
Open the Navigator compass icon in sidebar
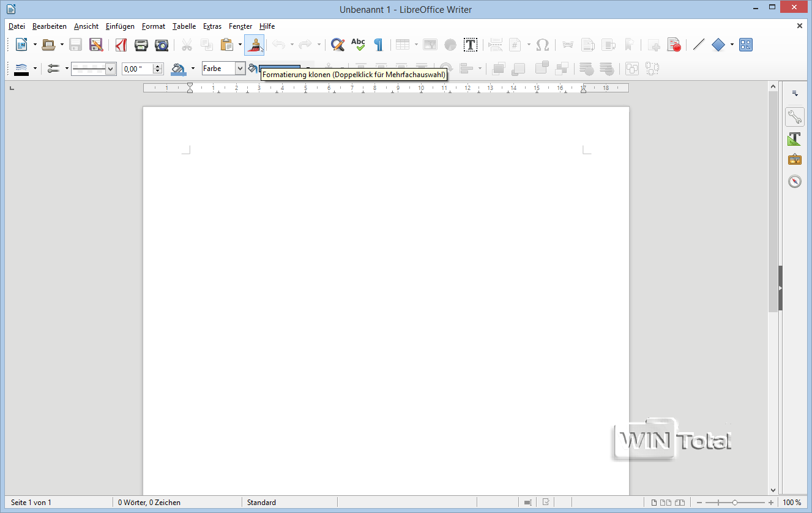pos(794,181)
